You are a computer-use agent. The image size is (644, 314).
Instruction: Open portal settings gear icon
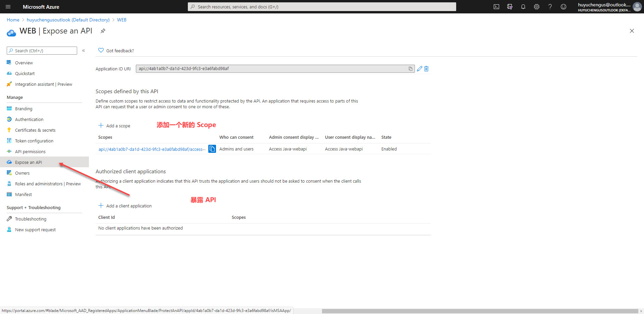click(x=537, y=7)
